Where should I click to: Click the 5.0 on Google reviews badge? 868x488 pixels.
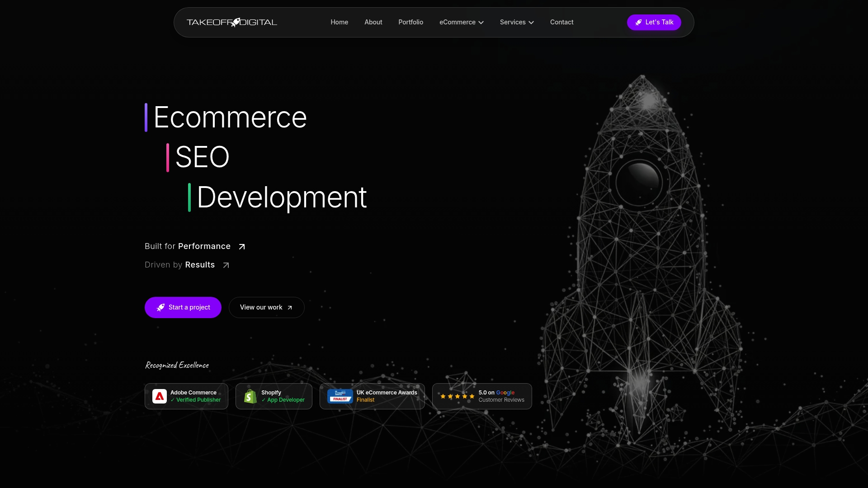click(482, 396)
